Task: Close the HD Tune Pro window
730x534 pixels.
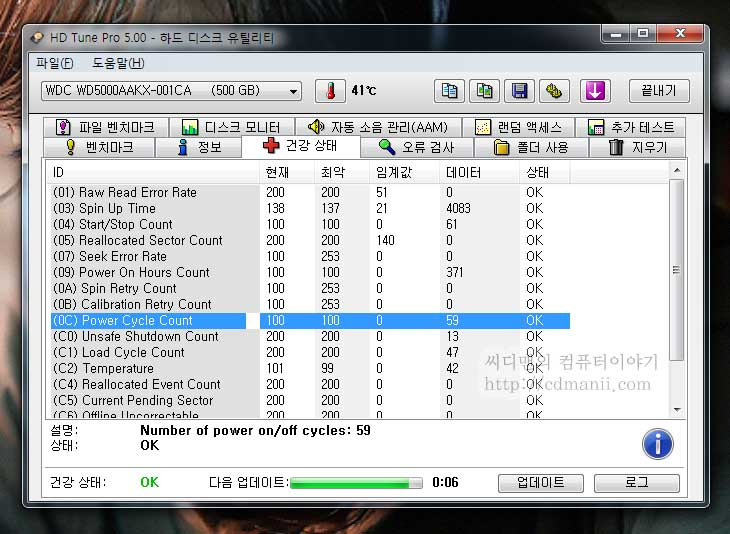Action: coord(680,34)
